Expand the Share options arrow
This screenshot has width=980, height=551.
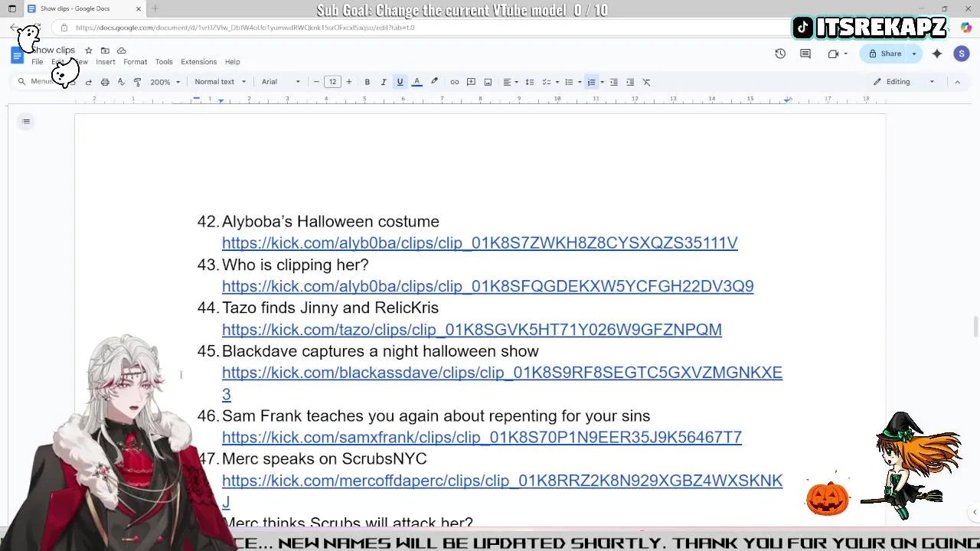coord(914,54)
